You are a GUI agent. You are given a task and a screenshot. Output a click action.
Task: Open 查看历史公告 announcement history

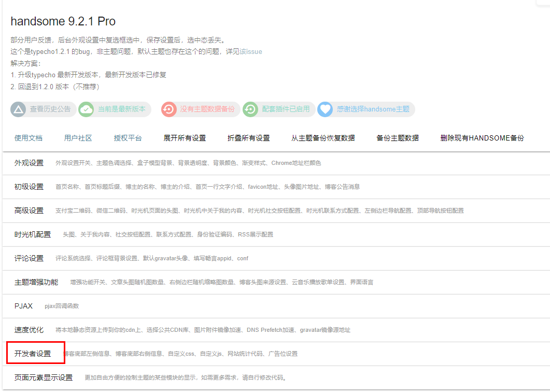coord(44,109)
